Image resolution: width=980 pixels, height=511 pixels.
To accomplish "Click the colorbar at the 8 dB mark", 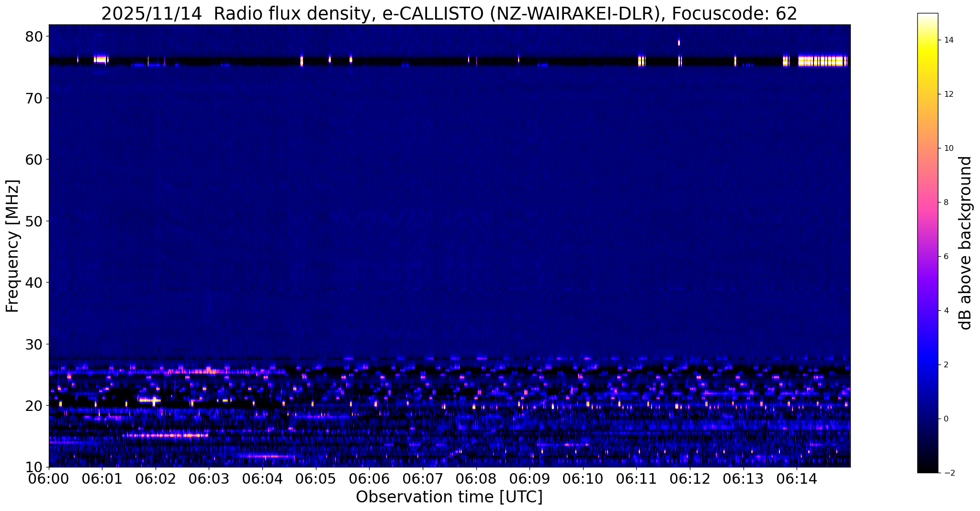I will 927,202.
